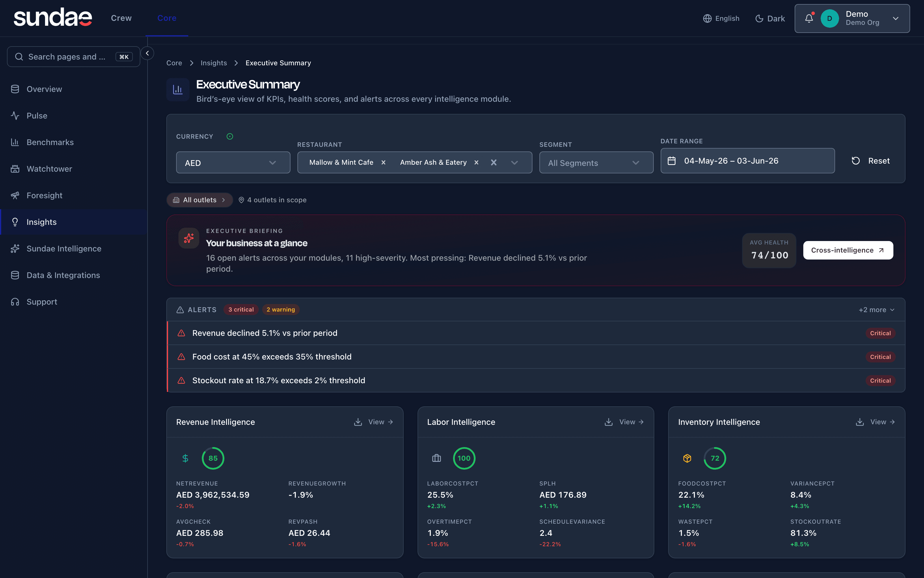
Task: Switch to the Crew tab
Action: 121,18
